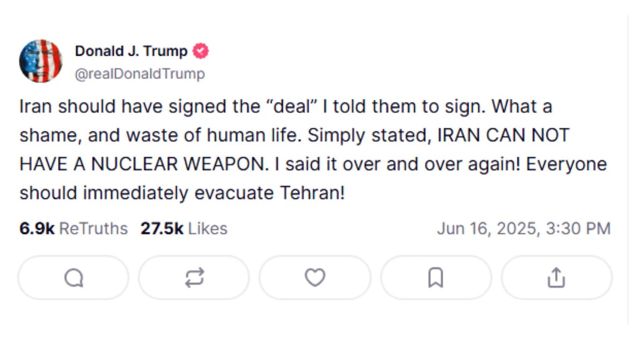
Task: Click the "ReTruths" label text
Action: point(93,228)
